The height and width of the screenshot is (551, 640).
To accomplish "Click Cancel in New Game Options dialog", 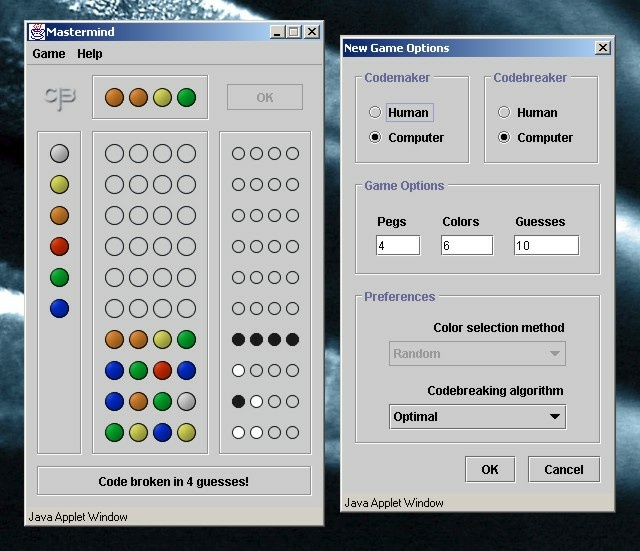I will (x=564, y=469).
